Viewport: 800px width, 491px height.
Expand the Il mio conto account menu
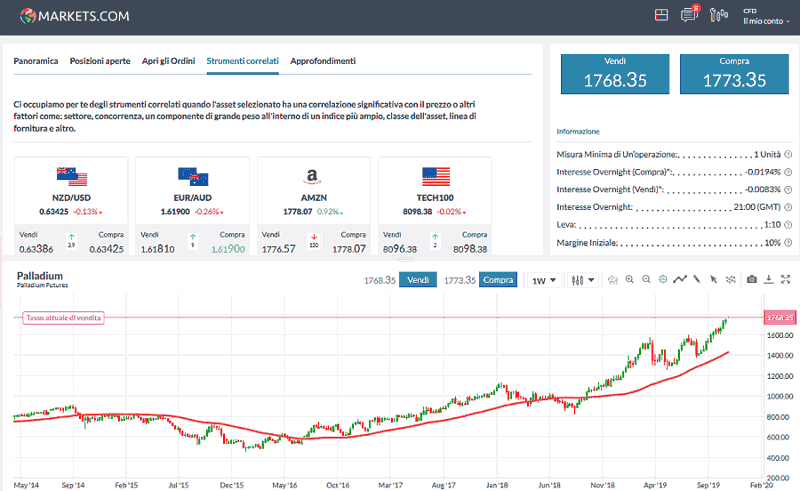(767, 20)
